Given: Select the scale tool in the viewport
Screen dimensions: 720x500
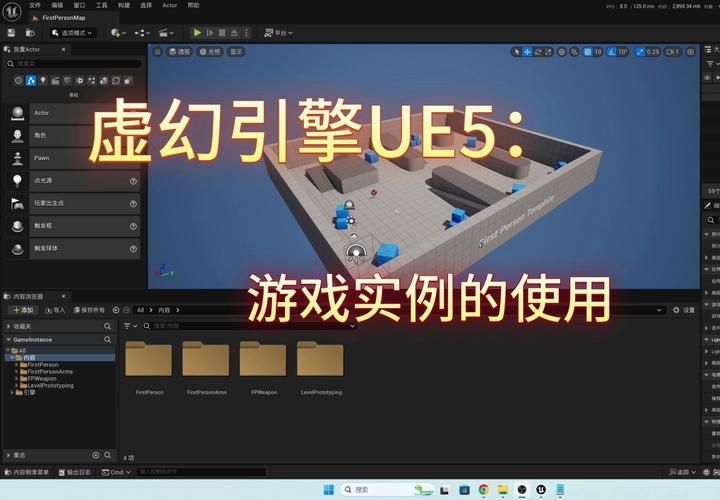Looking at the screenshot, I should (548, 52).
